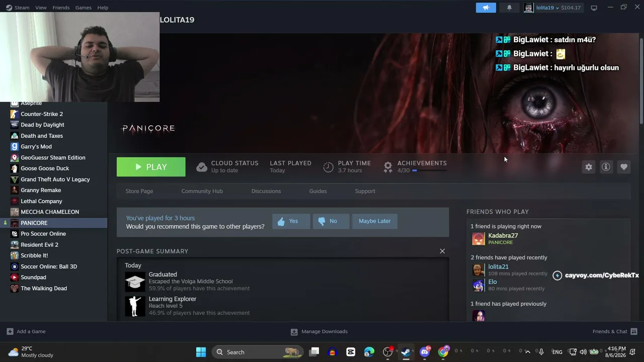The image size is (644, 362).
Task: Open the notifications bell
Action: click(x=509, y=8)
